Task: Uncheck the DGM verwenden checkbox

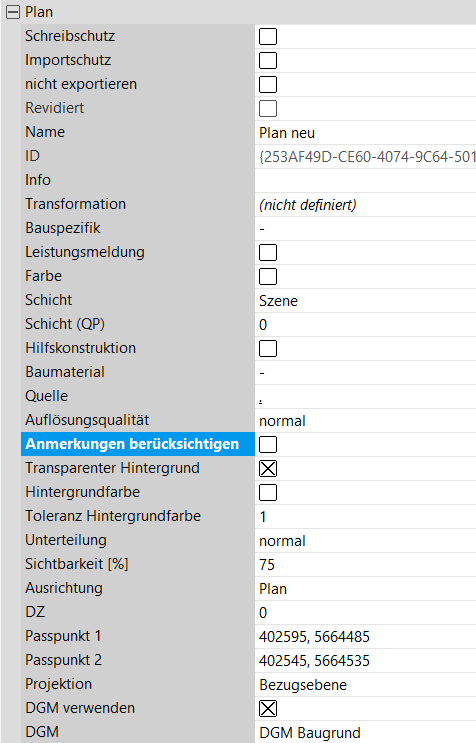Action: (x=268, y=708)
